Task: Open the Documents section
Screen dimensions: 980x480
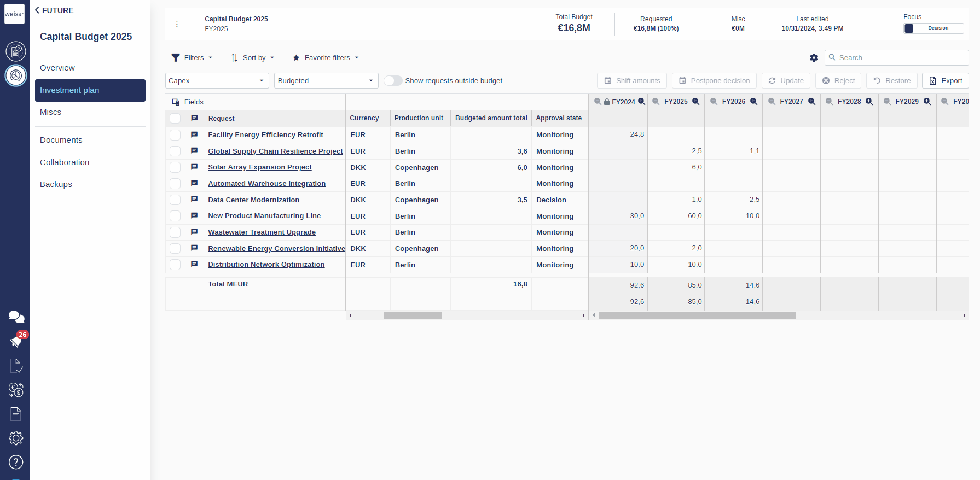Action: (61, 140)
